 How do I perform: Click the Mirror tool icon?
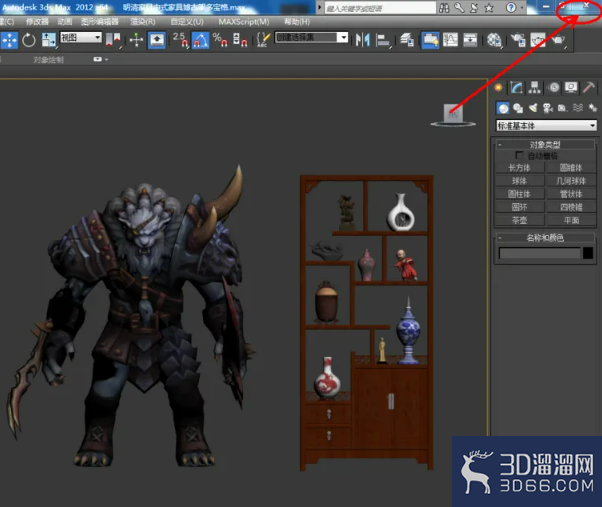click(x=362, y=40)
